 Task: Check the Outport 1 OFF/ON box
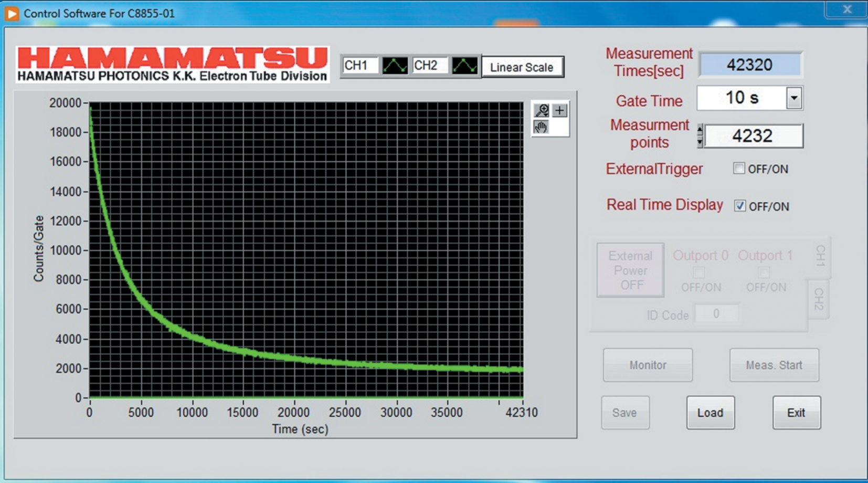[x=764, y=272]
